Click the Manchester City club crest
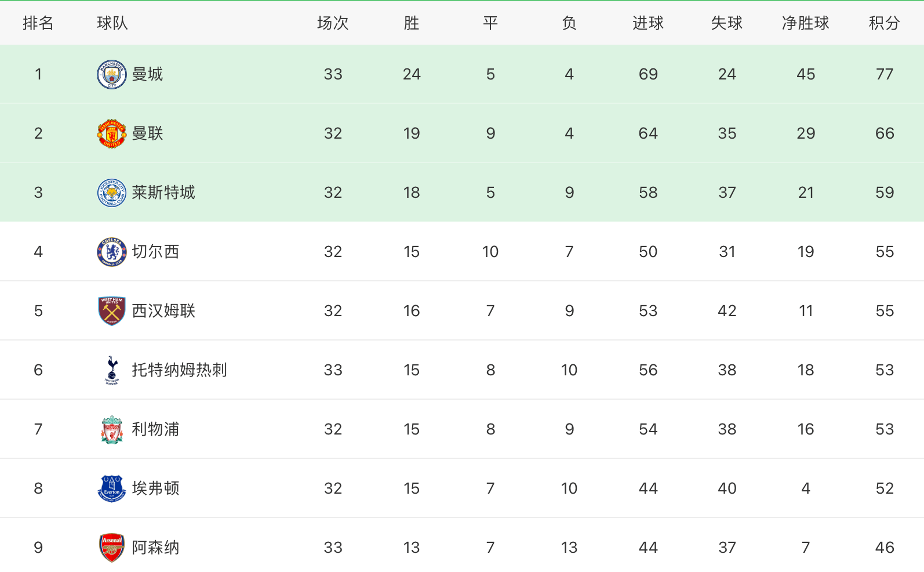The height and width of the screenshot is (572, 924). (x=111, y=74)
